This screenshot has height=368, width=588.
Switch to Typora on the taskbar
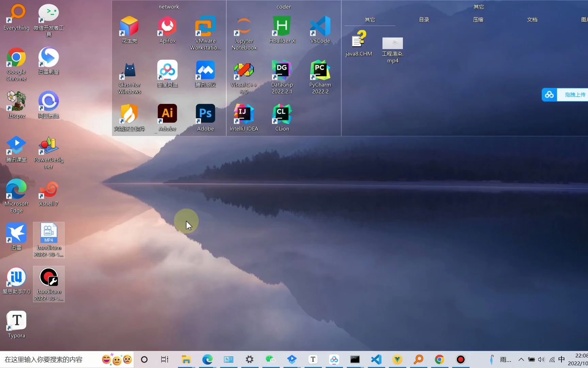313,359
